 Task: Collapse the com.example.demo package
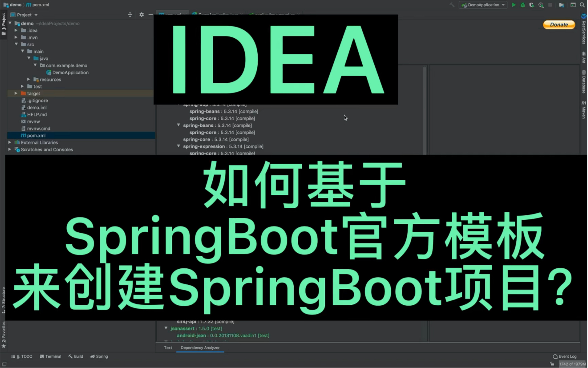(35, 65)
